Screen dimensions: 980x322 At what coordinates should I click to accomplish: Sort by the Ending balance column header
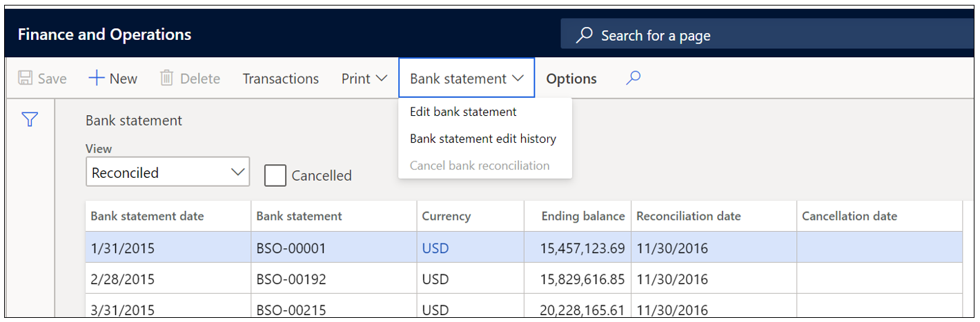click(x=578, y=216)
